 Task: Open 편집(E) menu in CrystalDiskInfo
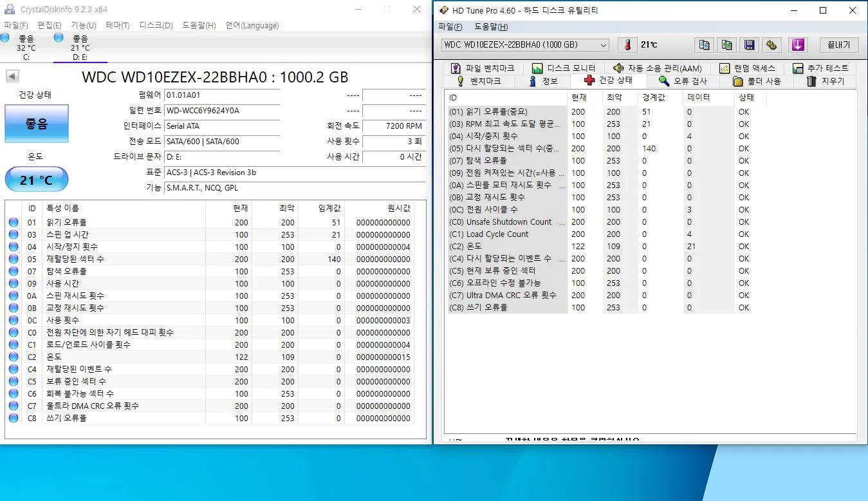point(50,26)
